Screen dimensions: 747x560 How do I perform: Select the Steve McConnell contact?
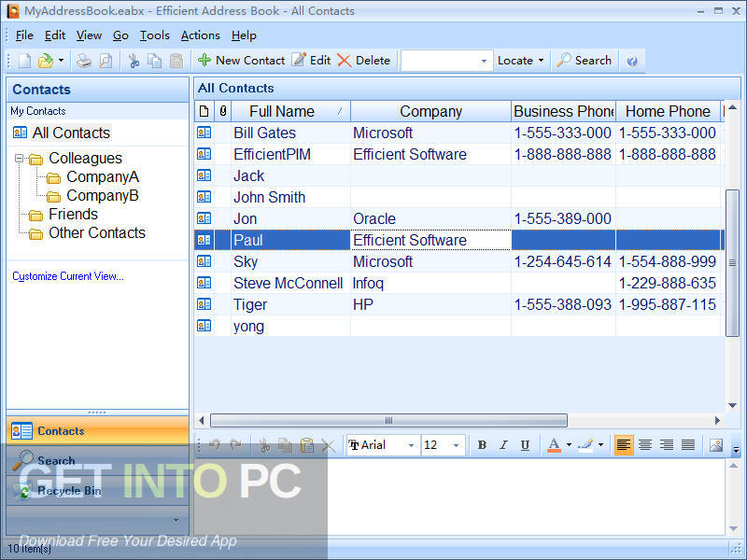click(459, 284)
